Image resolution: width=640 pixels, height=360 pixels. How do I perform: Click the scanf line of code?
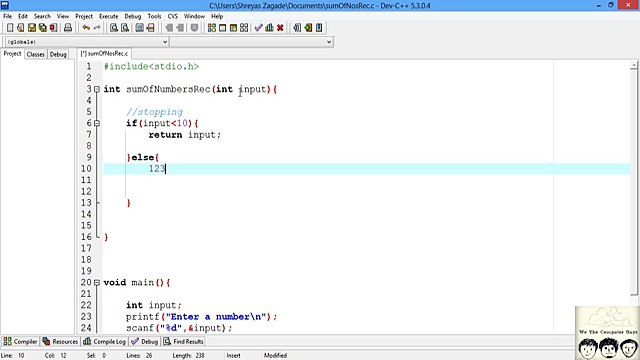179,328
